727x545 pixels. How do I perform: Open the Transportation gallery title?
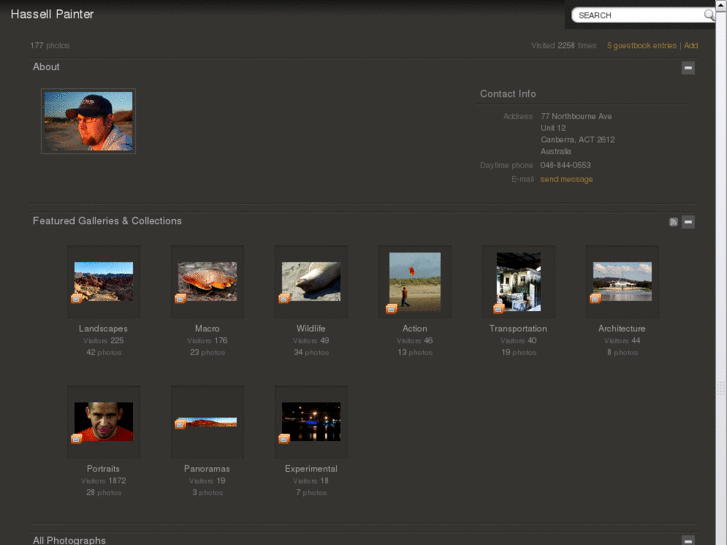518,328
